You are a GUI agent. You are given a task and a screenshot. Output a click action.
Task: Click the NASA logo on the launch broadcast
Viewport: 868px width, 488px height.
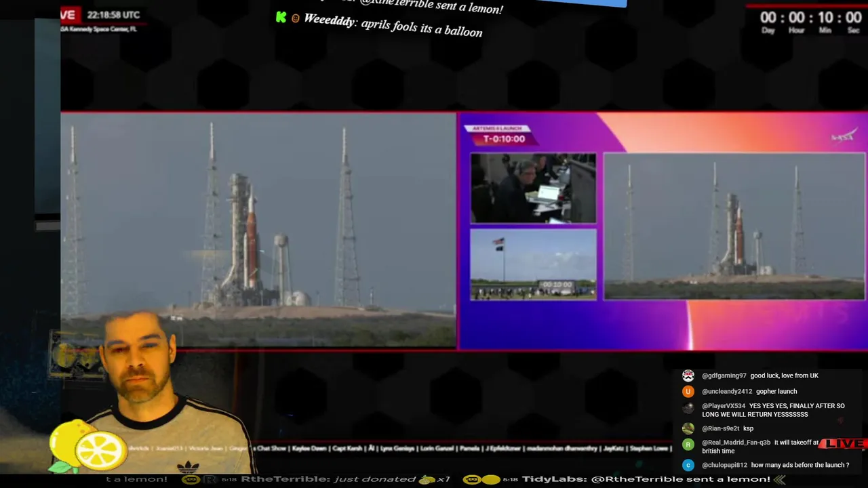click(843, 137)
